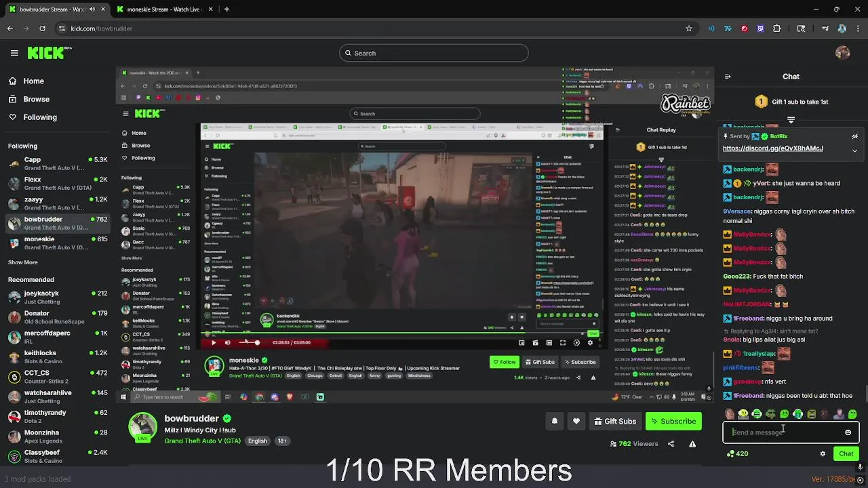868x488 pixels.
Task: Open the Kick hamburger sidebar menu
Action: [14, 53]
